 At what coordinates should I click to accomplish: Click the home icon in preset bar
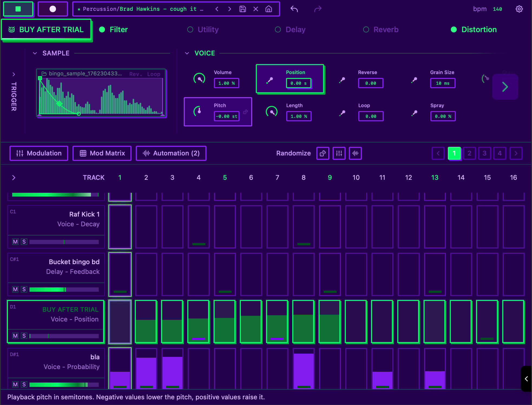tap(269, 9)
